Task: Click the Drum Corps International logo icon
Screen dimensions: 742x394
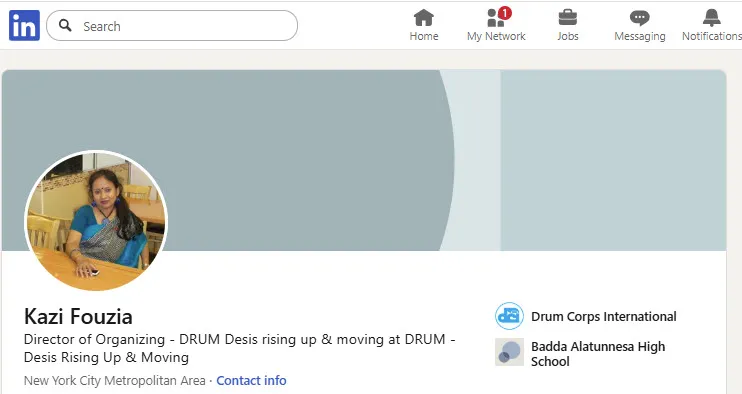Action: [509, 316]
